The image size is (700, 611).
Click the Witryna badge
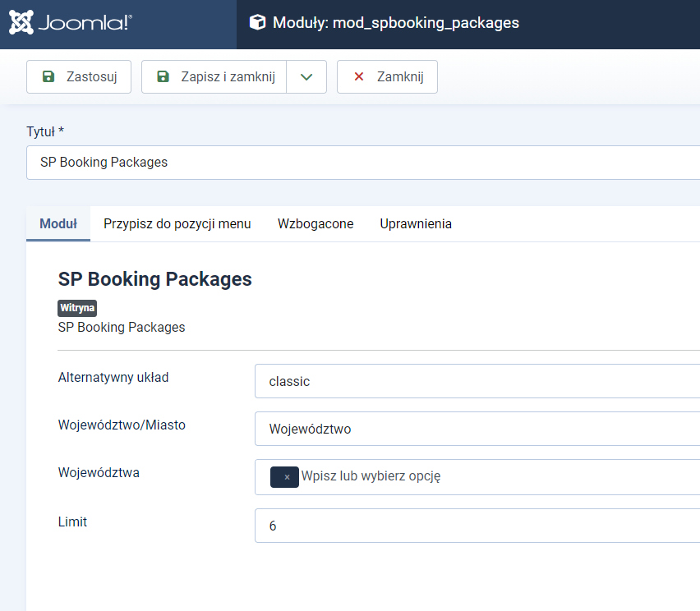[77, 309]
